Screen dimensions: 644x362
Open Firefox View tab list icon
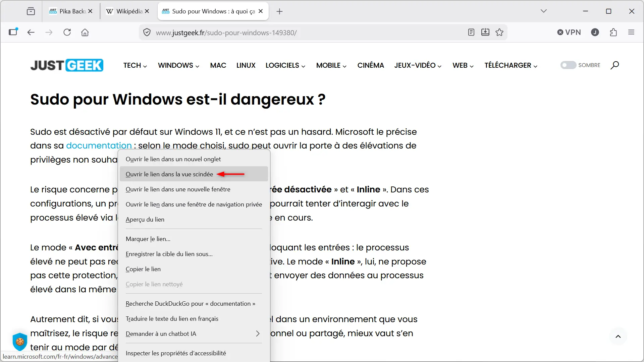tap(31, 11)
